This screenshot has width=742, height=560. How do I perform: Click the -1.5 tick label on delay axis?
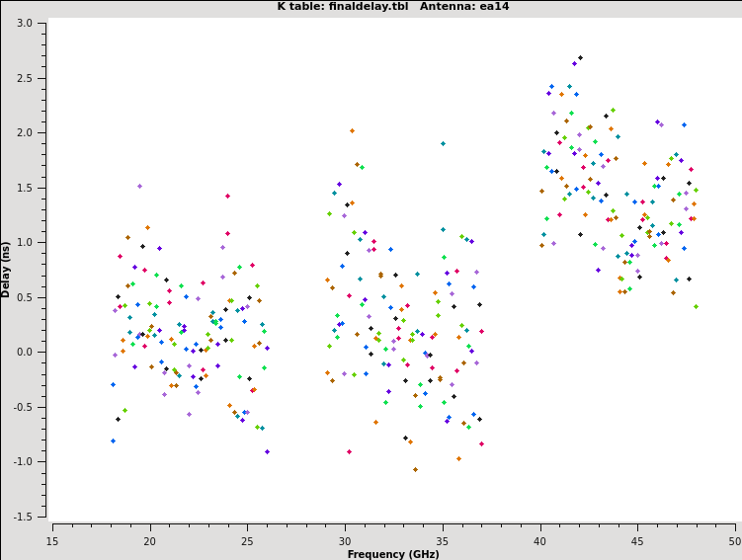[24, 517]
